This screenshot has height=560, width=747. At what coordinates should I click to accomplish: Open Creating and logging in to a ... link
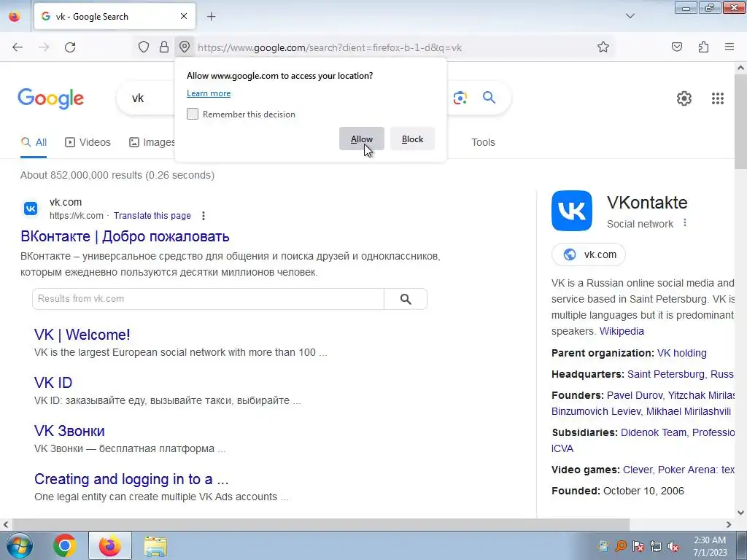point(131,478)
